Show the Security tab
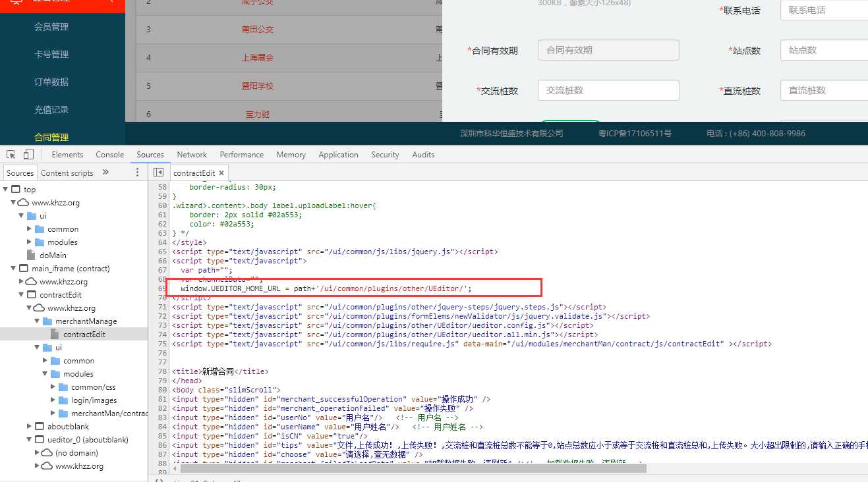Image resolution: width=868 pixels, height=482 pixels. tap(385, 155)
